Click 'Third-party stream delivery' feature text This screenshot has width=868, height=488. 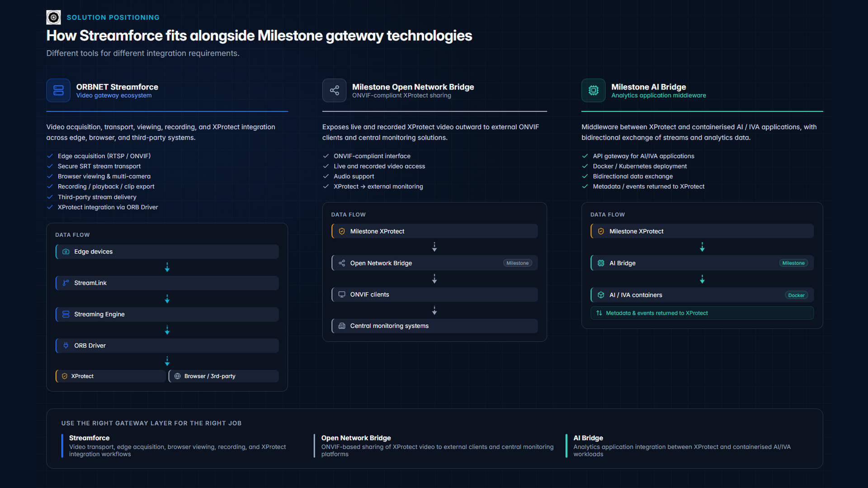click(97, 197)
